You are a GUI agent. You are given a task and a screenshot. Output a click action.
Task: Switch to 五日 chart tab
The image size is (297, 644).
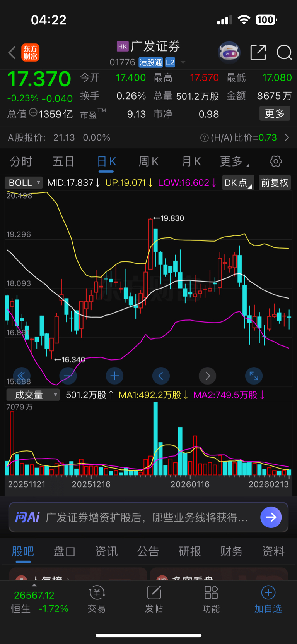coord(63,161)
